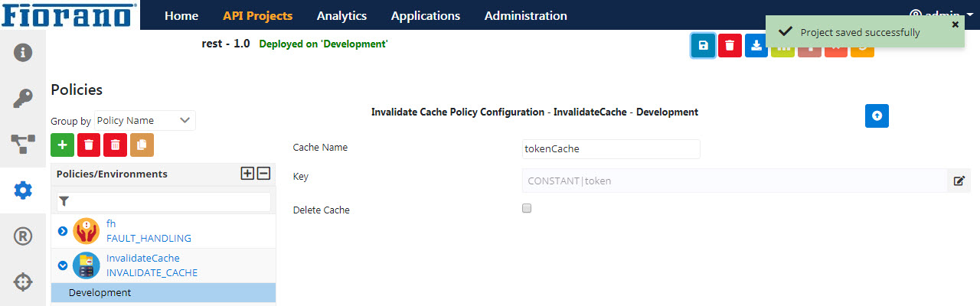Open the crosshair target sidebar icon
980x306 pixels.
pos(23,282)
